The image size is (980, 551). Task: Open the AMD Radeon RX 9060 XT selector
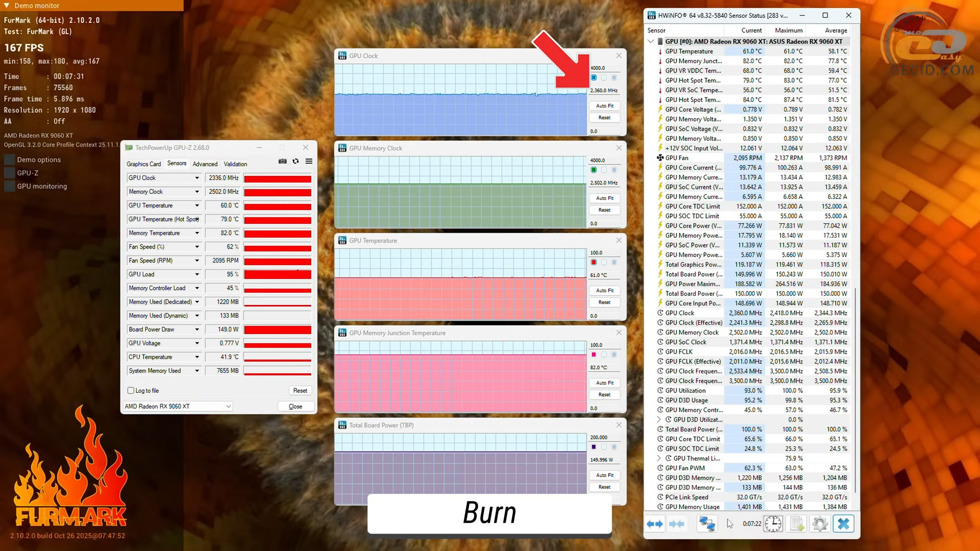178,407
